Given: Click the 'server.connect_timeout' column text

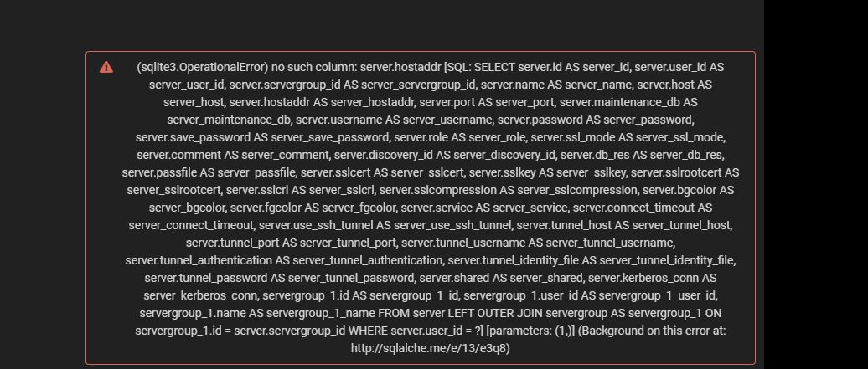Looking at the screenshot, I should 633,208.
